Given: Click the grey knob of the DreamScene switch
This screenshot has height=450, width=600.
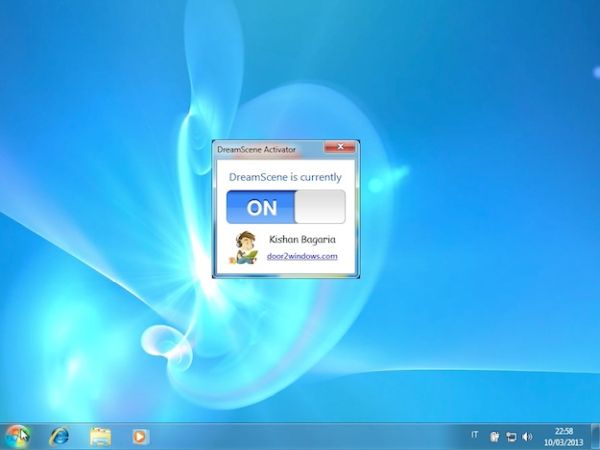Looking at the screenshot, I should (320, 207).
